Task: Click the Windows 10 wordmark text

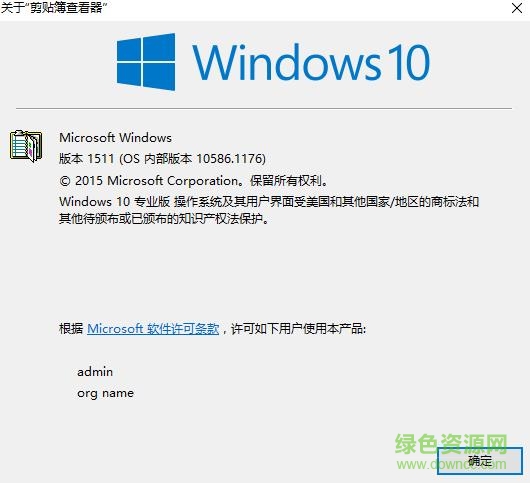Action: tap(311, 63)
